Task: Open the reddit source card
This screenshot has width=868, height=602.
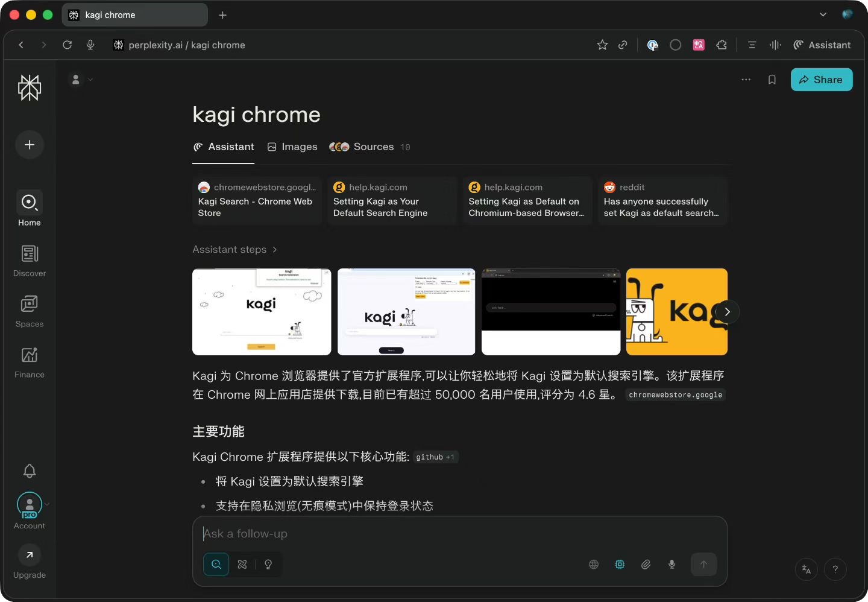Action: pyautogui.click(x=662, y=201)
